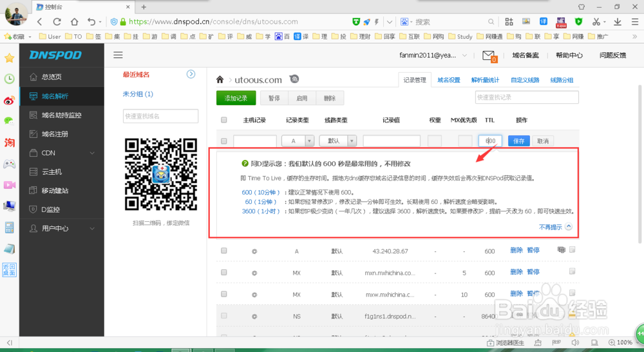
Task: Click the 600（10分钟） TTL link
Action: pyautogui.click(x=260, y=192)
